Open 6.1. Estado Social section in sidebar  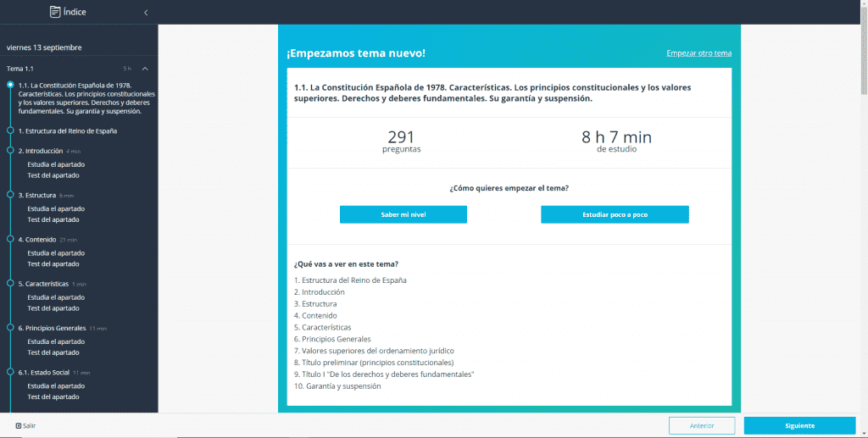tap(44, 372)
